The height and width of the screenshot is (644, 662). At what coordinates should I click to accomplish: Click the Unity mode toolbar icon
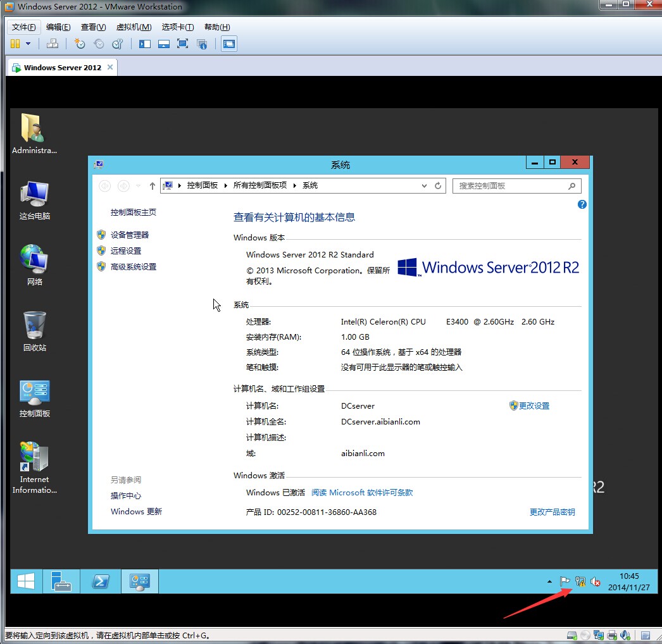click(202, 44)
